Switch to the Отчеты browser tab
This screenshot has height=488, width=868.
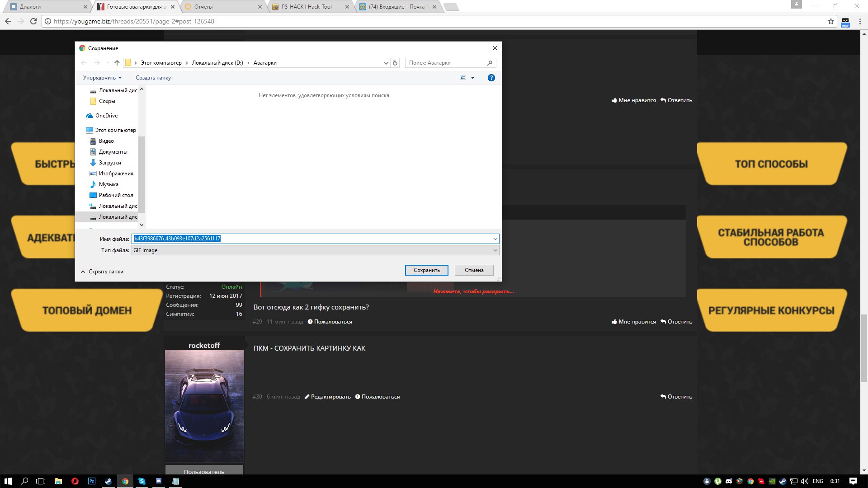(x=223, y=7)
